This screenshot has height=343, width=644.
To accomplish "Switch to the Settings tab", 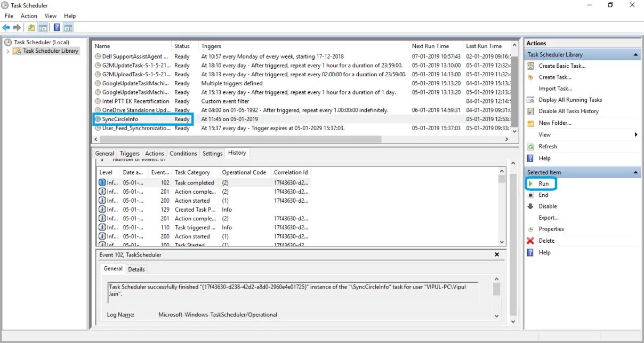I will (x=212, y=154).
